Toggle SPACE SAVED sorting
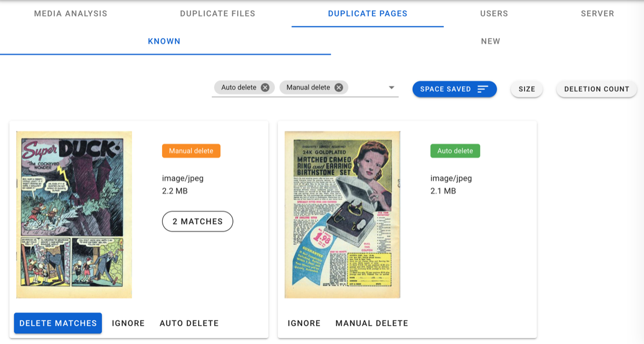The height and width of the screenshot is (344, 644). click(x=454, y=89)
